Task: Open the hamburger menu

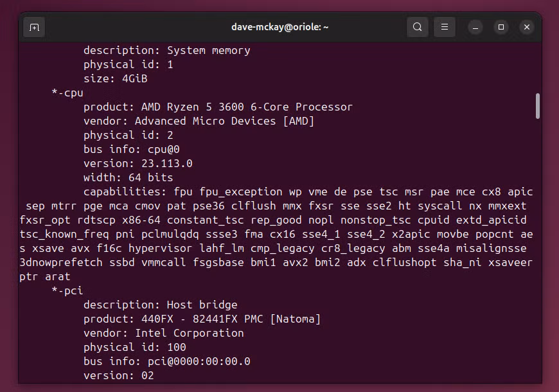Action: click(x=445, y=27)
